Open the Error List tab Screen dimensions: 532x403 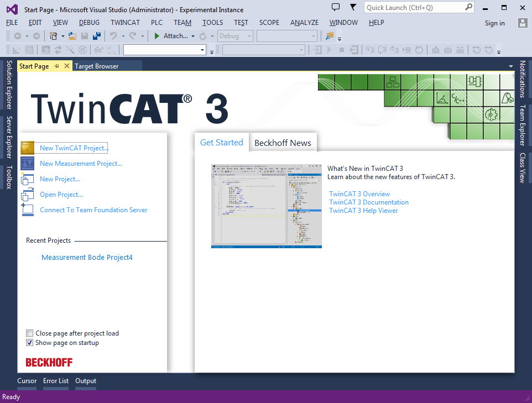(x=56, y=381)
